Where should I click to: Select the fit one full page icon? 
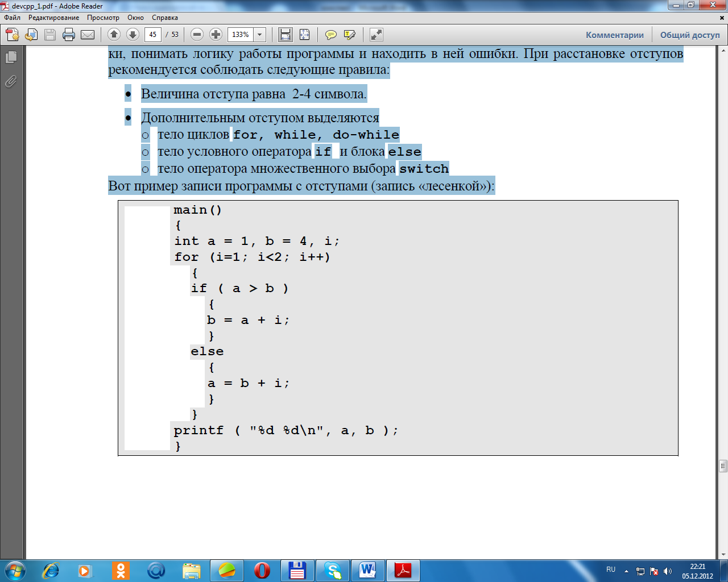pos(304,35)
